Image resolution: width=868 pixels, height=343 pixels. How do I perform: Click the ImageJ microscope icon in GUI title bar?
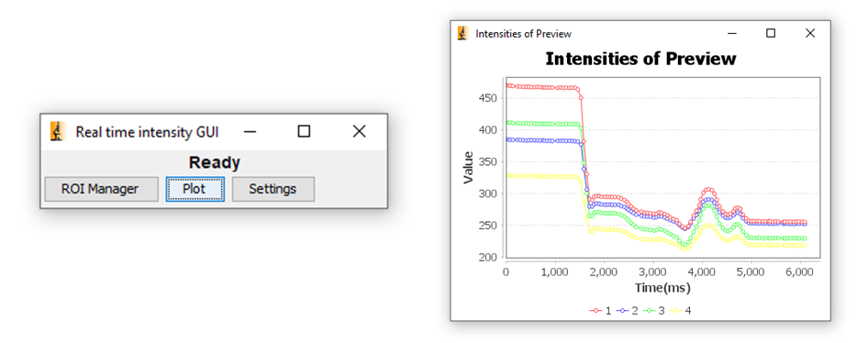(x=57, y=132)
